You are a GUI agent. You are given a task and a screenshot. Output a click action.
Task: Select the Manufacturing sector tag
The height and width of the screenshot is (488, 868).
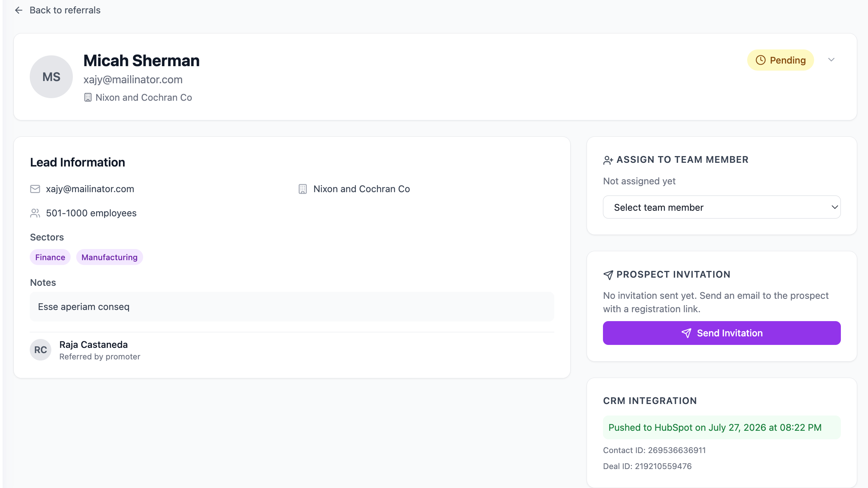pos(109,257)
